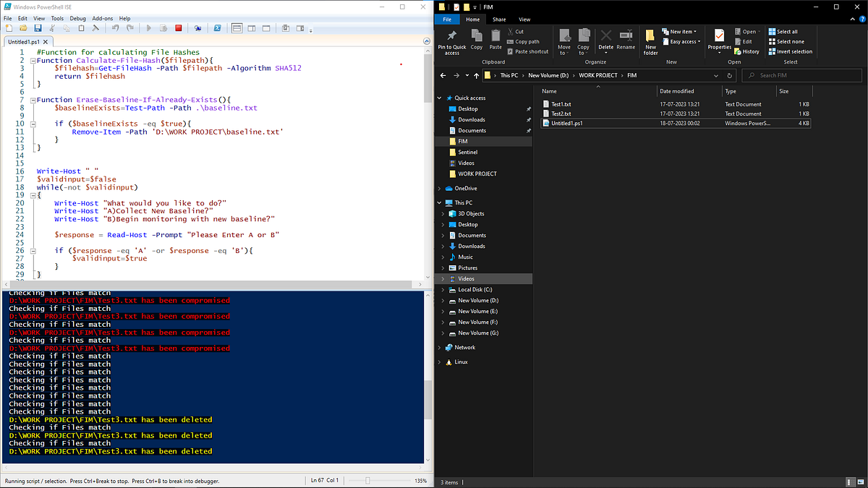Click Run Script green play icon
This screenshot has width=868, height=488.
(149, 28)
